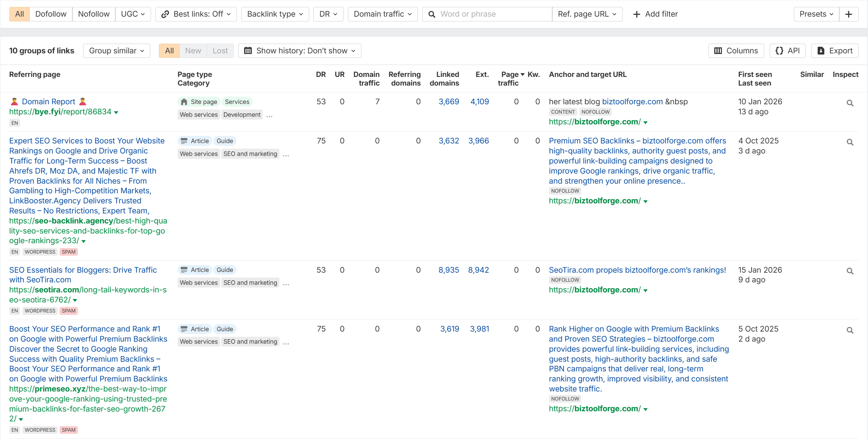Enable the Dofollow filter

[x=51, y=14]
